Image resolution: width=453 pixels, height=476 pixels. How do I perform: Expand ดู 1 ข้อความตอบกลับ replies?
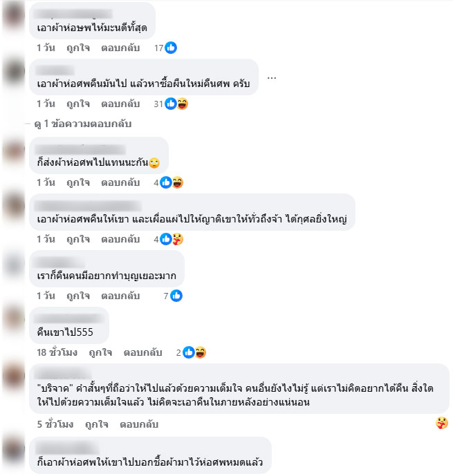[82, 124]
